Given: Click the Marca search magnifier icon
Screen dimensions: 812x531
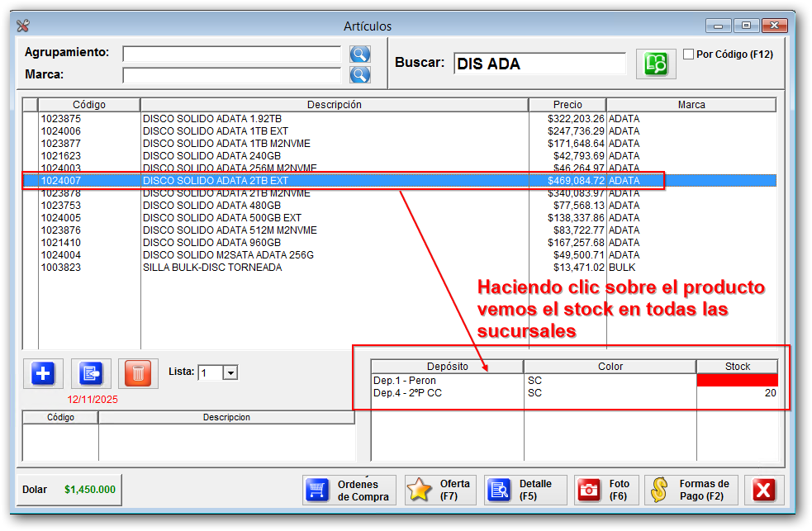Looking at the screenshot, I should pyautogui.click(x=359, y=75).
